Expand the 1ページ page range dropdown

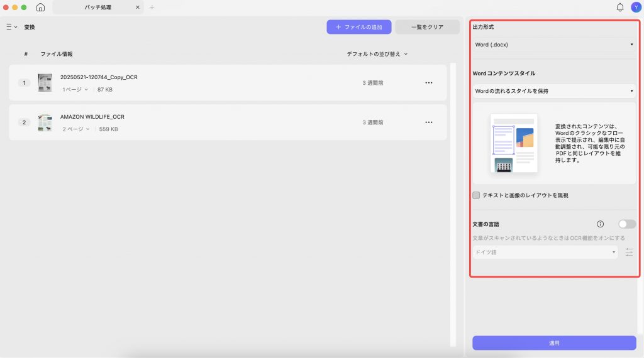click(x=75, y=89)
